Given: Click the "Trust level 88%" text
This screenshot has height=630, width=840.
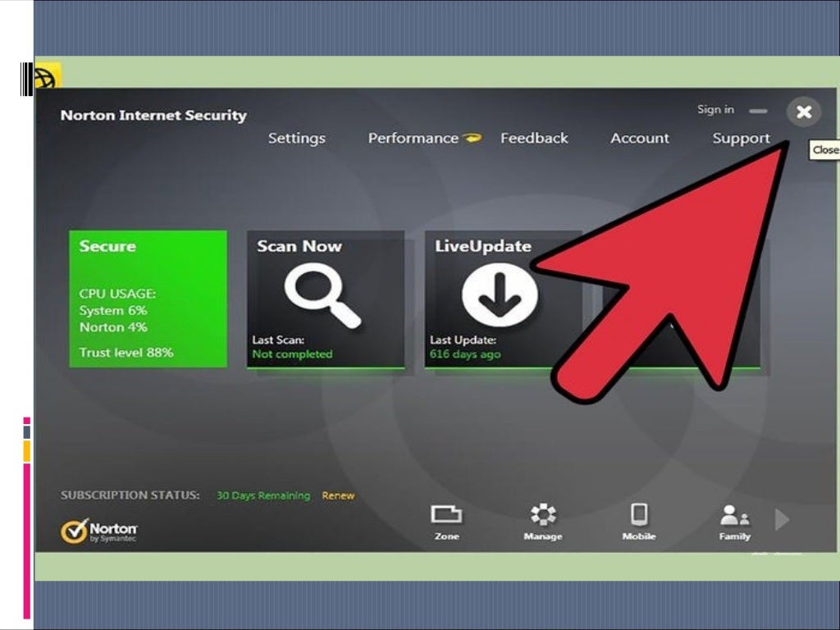Looking at the screenshot, I should click(x=126, y=353).
